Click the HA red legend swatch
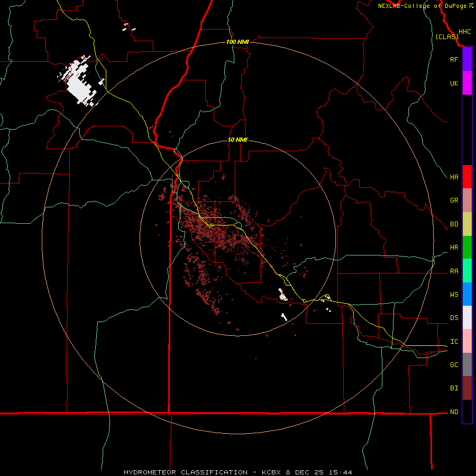The image size is (476, 476). point(467,177)
